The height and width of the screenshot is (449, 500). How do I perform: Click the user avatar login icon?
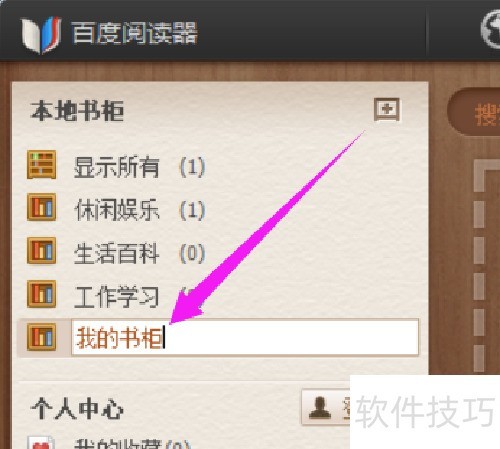(320, 408)
